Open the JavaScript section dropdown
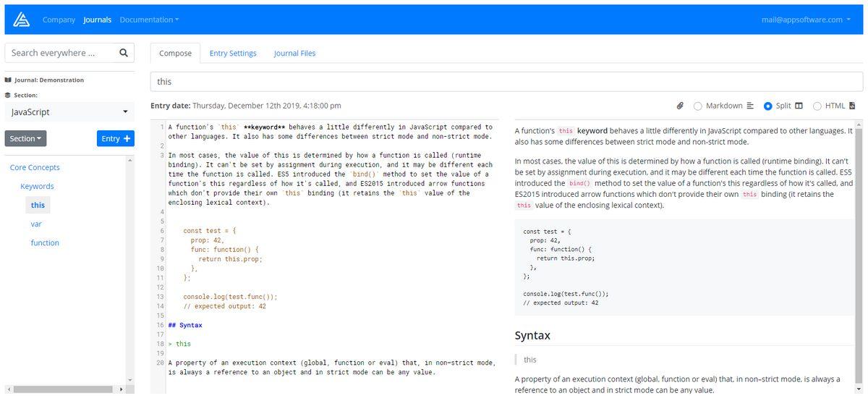 coord(69,112)
